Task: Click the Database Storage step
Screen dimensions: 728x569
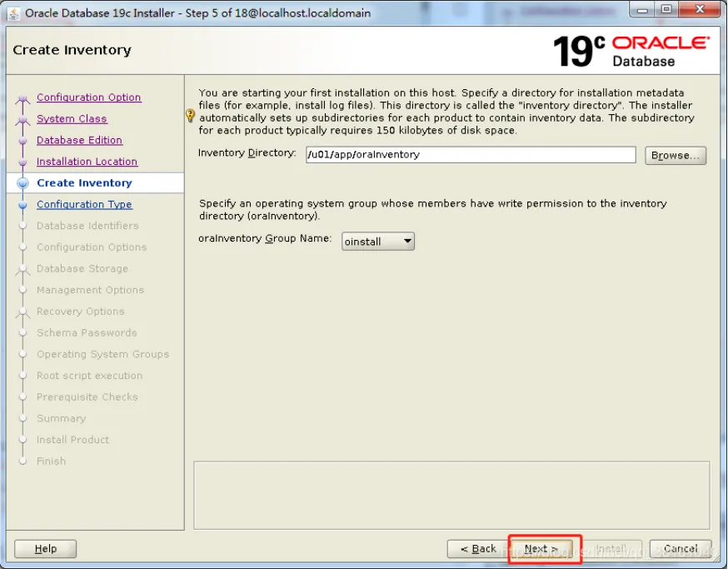Action: point(82,268)
